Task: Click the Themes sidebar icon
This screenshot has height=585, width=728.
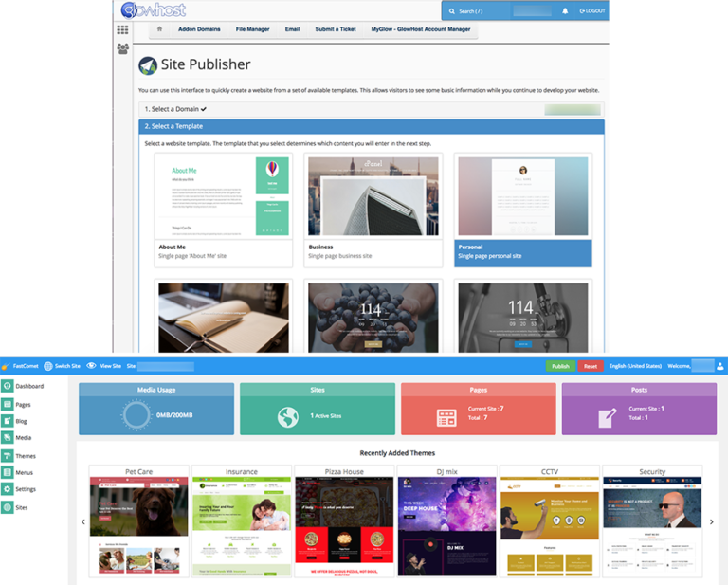Action: coord(8,456)
